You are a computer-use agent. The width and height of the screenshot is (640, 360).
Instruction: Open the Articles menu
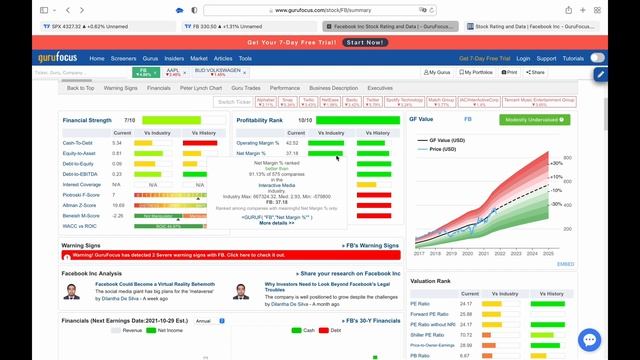(223, 58)
